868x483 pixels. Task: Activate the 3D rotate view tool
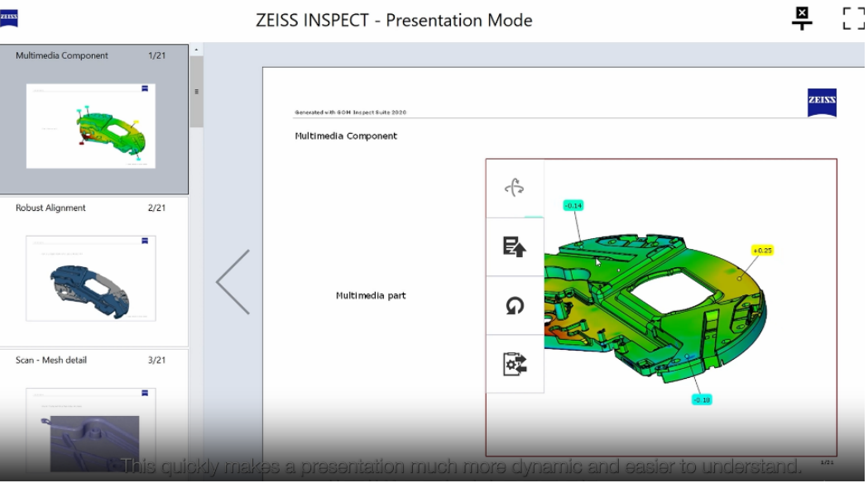(x=515, y=188)
